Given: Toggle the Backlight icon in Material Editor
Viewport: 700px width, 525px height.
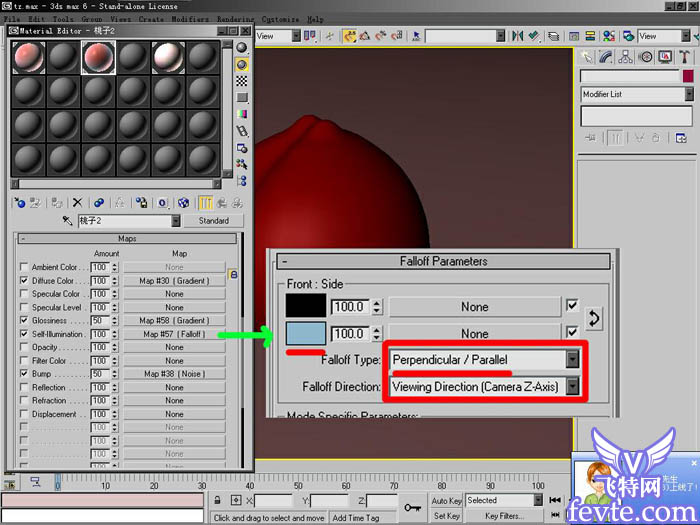Looking at the screenshot, I should pyautogui.click(x=242, y=64).
